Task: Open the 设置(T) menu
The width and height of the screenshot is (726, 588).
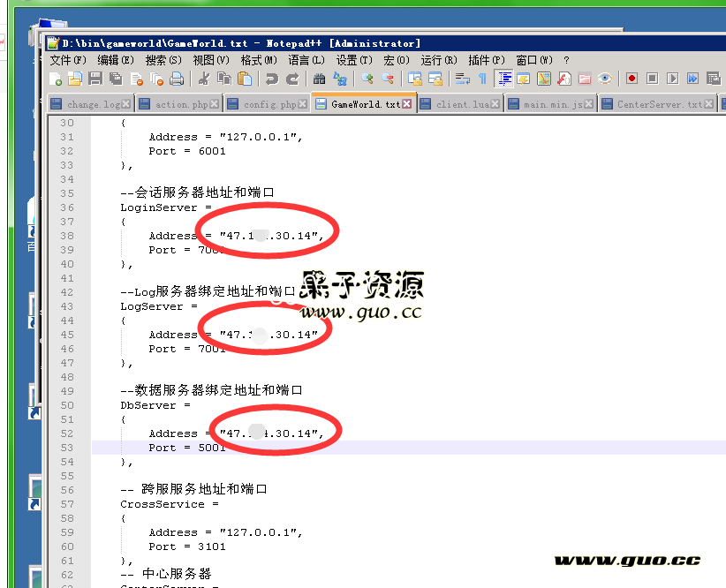Action: (353, 60)
